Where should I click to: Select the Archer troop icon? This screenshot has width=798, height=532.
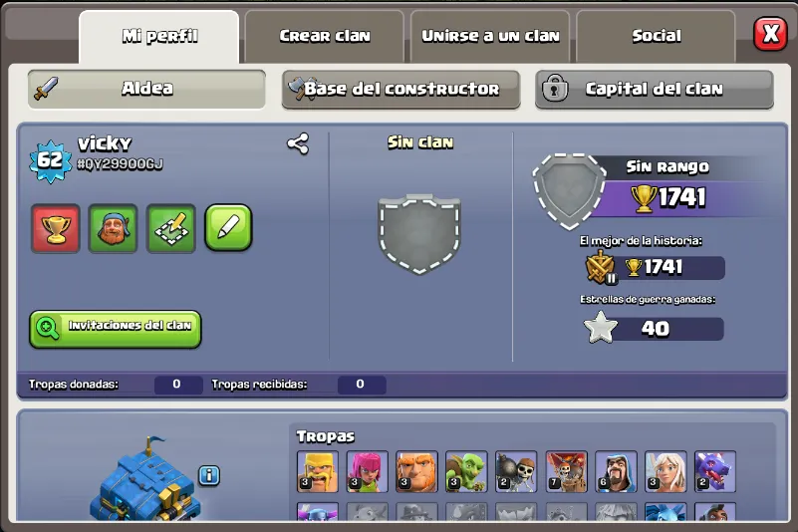point(368,471)
